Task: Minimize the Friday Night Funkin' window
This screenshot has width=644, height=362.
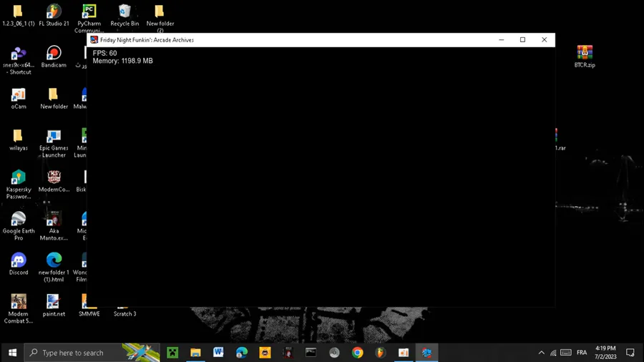Action: 501,40
